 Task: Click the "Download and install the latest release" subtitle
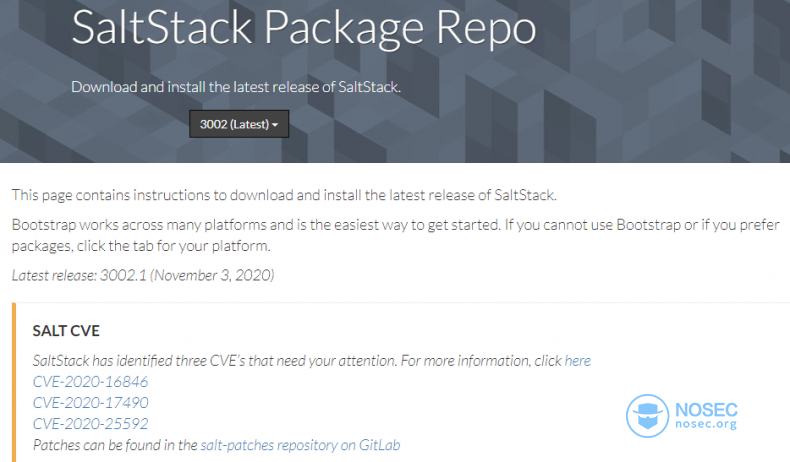click(x=236, y=87)
